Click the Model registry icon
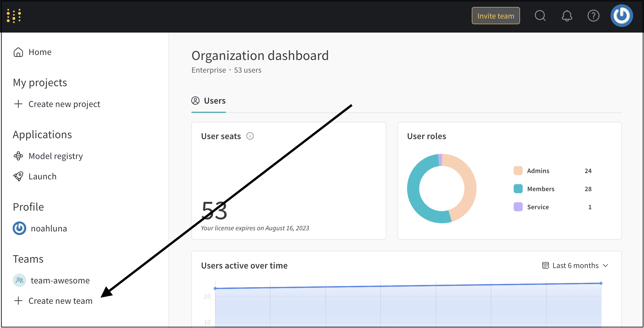This screenshot has width=644, height=328. (x=18, y=156)
